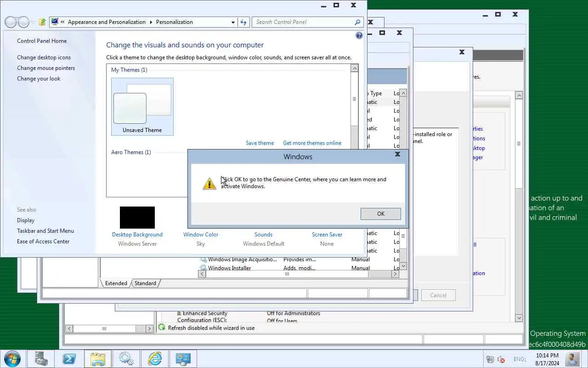
Task: Click OK in the Windows dialog
Action: pos(380,213)
